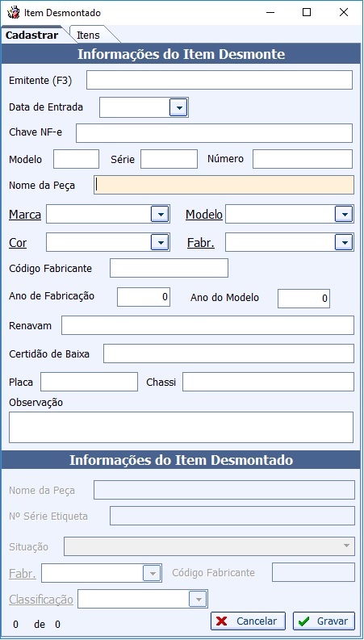Image resolution: width=364 pixels, height=640 pixels.
Task: Click the red X Cancelar button
Action: click(248, 621)
